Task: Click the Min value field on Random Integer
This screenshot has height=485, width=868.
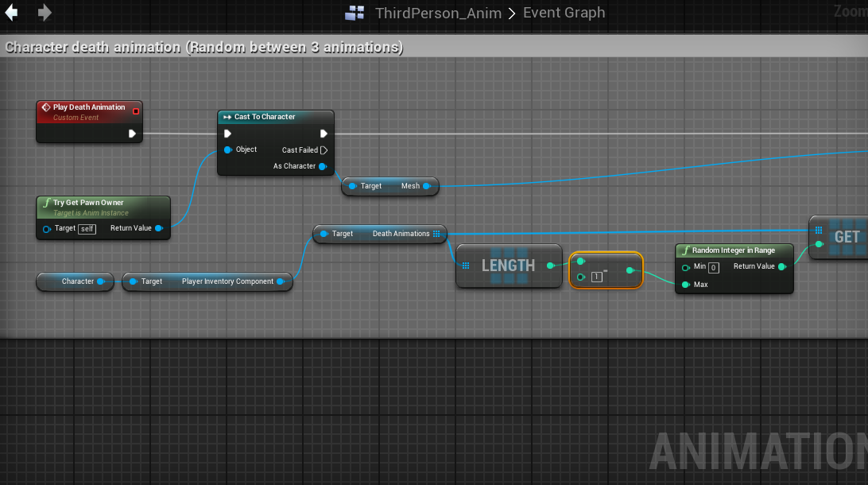Action: (713, 267)
